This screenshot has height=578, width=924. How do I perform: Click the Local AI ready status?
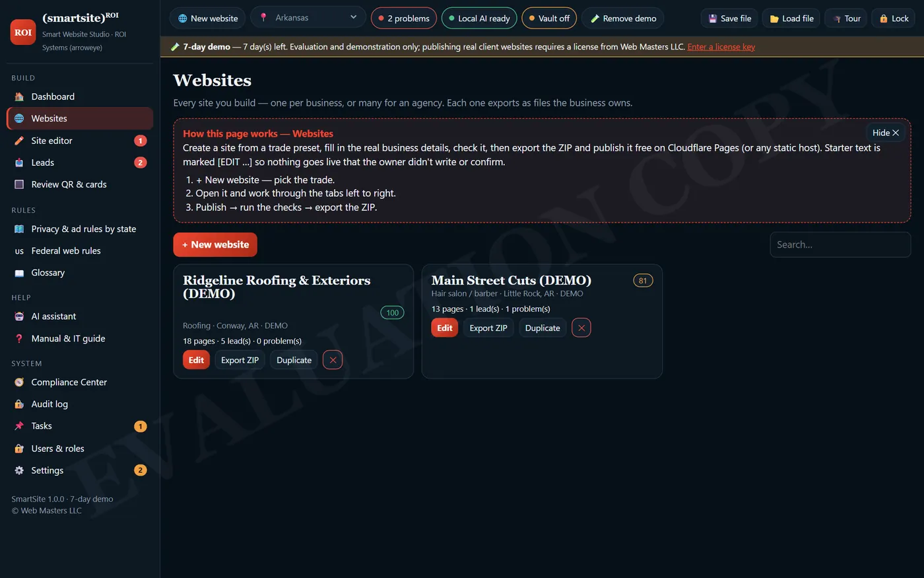point(479,18)
